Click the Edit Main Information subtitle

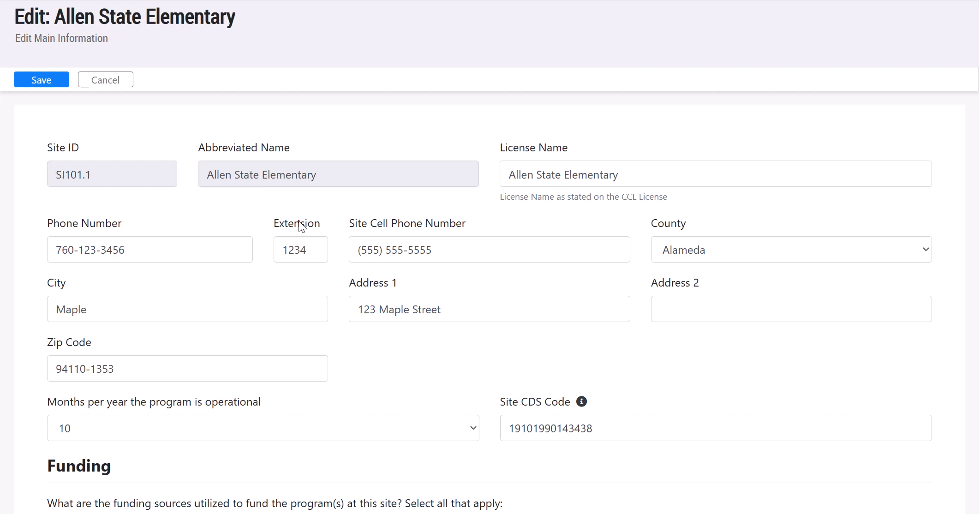click(x=61, y=38)
